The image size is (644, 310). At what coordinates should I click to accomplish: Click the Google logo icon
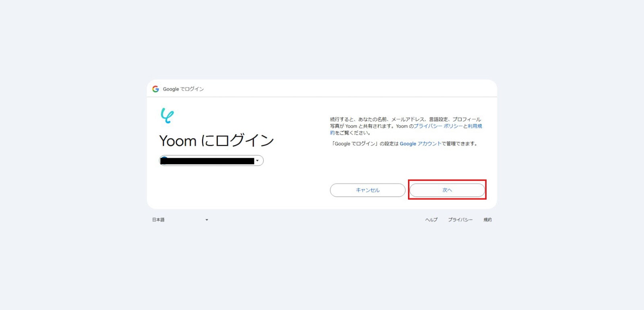155,89
